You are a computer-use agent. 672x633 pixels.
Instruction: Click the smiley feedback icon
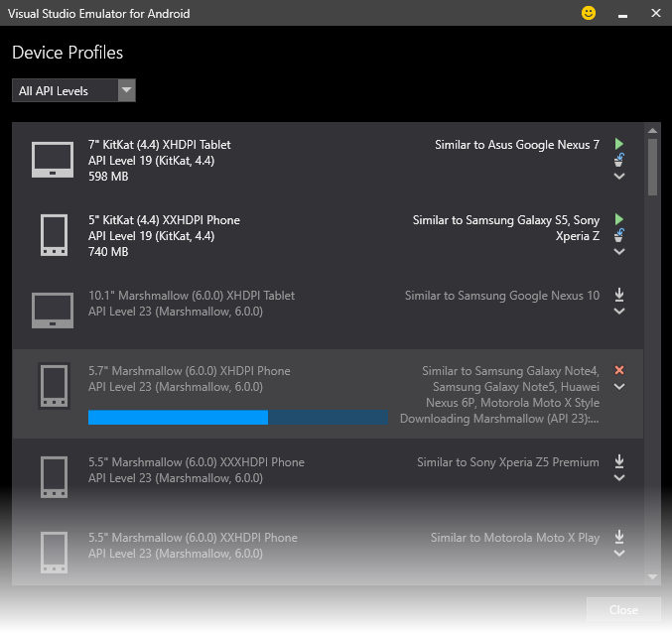[x=589, y=14]
